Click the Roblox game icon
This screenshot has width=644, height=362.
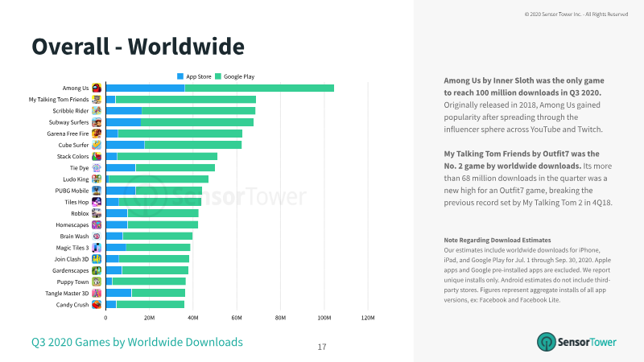point(97,213)
